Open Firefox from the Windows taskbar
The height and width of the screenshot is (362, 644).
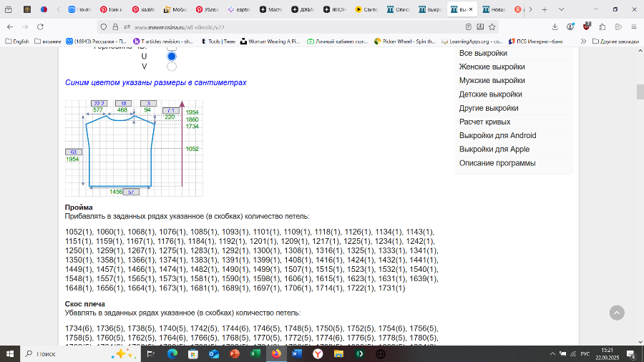[275, 353]
